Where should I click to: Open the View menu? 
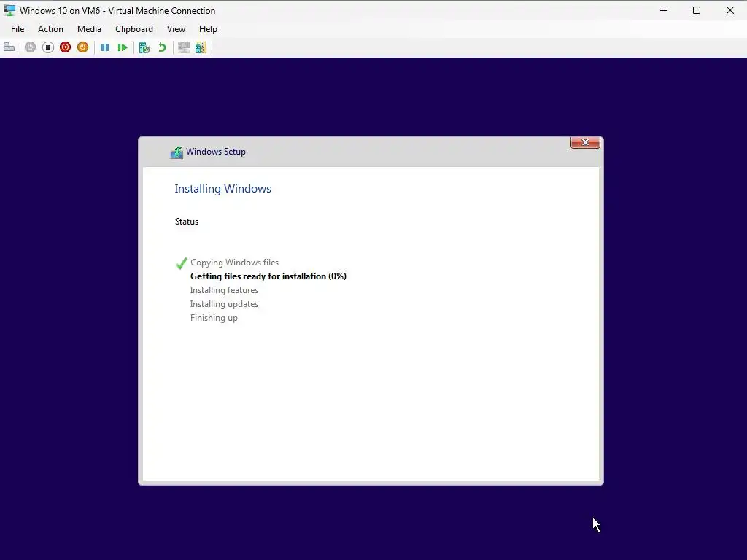coord(176,29)
